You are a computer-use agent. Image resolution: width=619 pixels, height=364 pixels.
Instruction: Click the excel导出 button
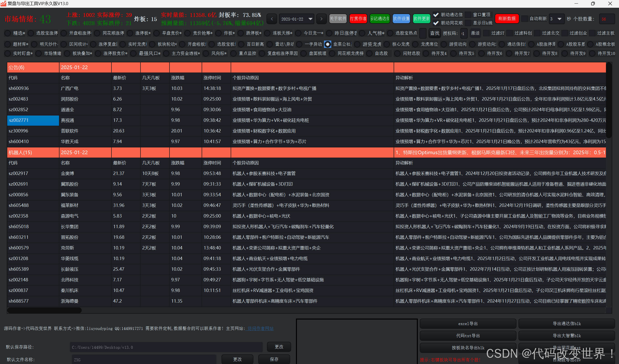tap(468, 324)
